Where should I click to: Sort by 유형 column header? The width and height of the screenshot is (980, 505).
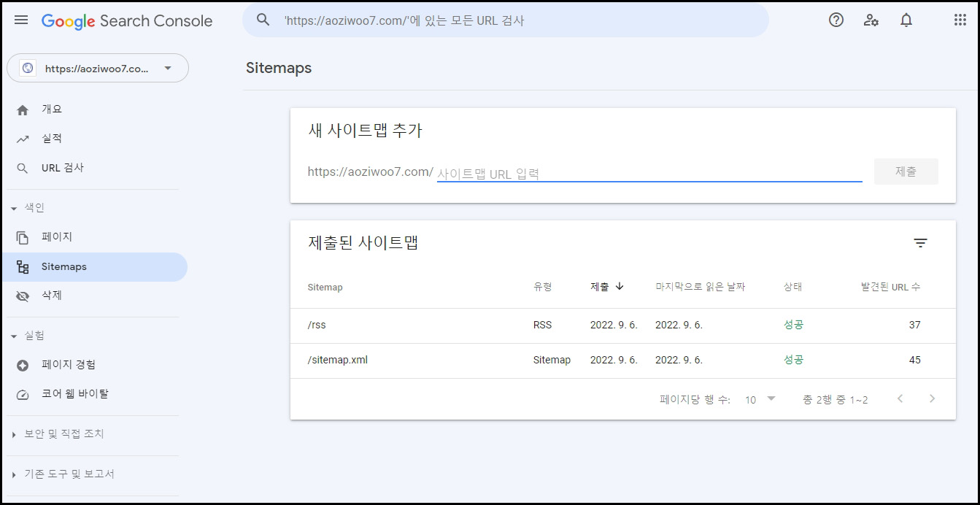[x=543, y=287]
